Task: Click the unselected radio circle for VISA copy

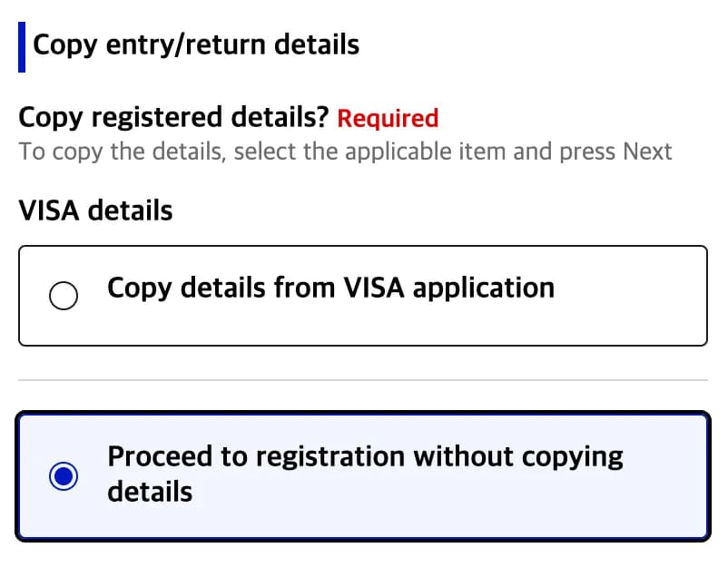Action: click(64, 296)
